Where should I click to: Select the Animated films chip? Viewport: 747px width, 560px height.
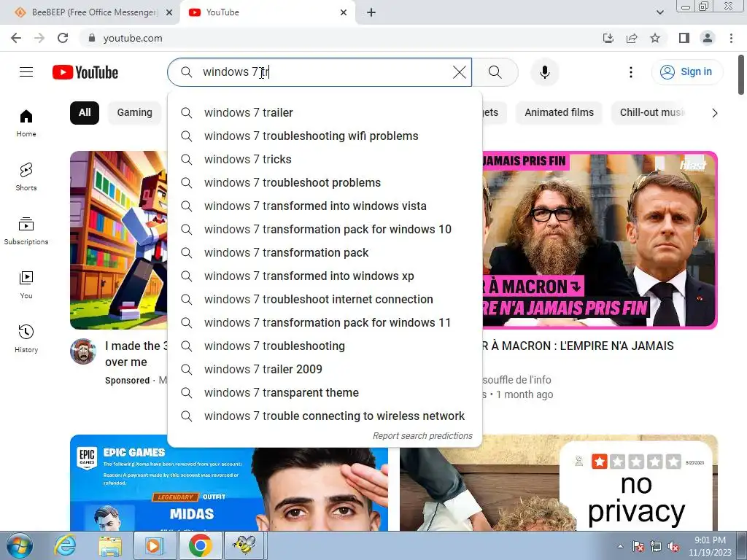coord(560,113)
